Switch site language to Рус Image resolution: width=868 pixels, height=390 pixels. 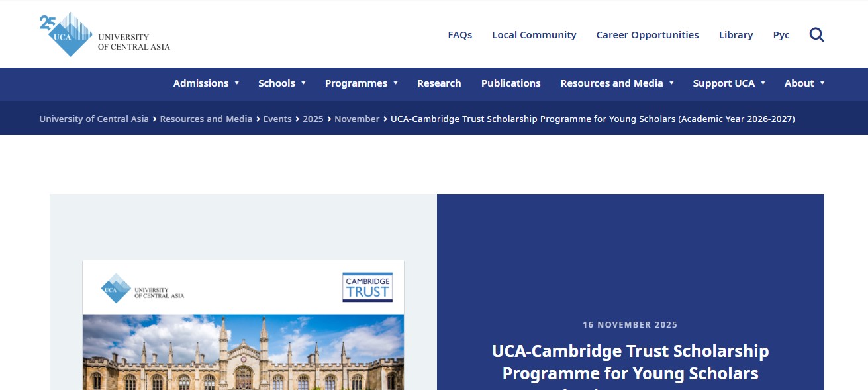[x=781, y=34]
